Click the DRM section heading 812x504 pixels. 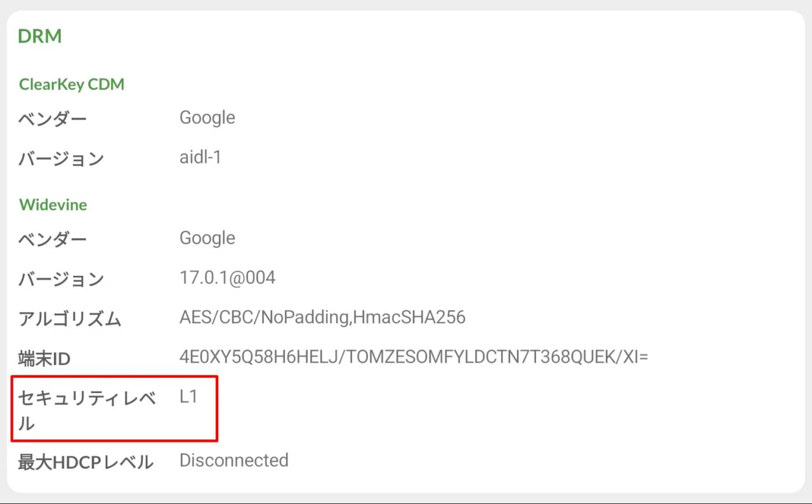[40, 36]
